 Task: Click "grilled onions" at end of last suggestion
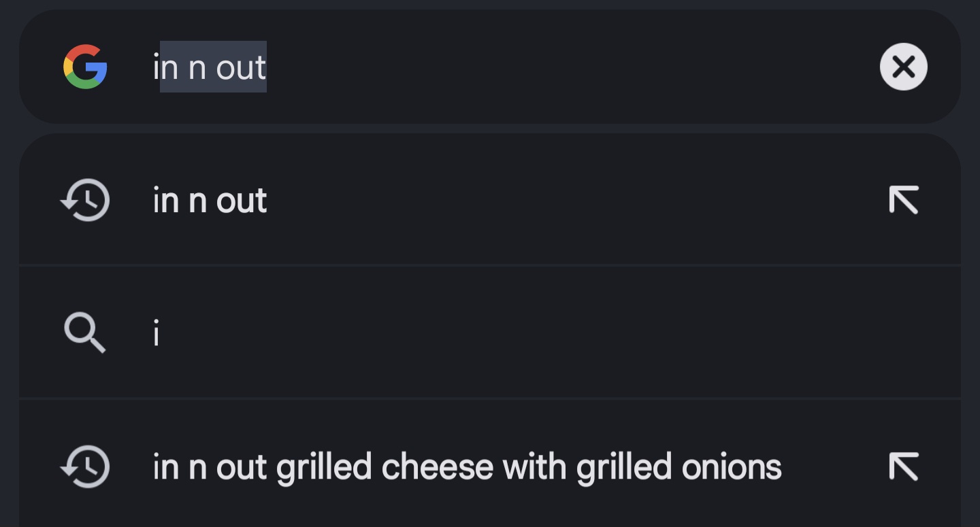(x=679, y=467)
